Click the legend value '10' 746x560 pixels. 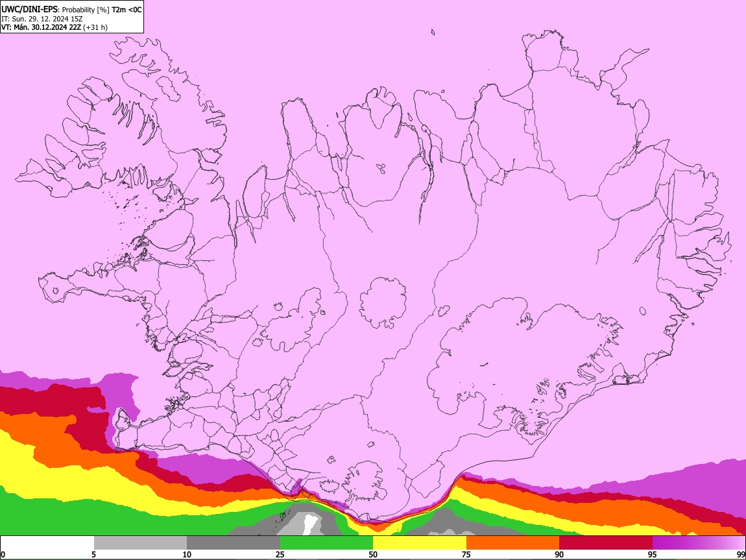tap(187, 555)
